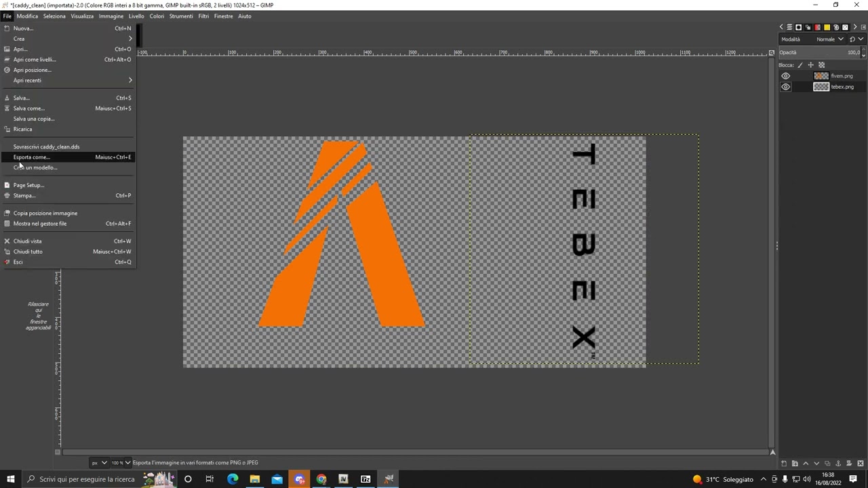This screenshot has height=488, width=868.
Task: Choose Esporta come... menu entry
Action: 68,157
